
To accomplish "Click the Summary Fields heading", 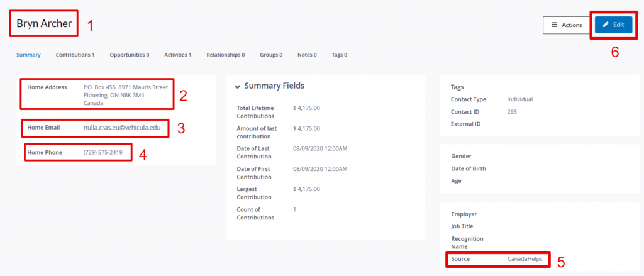I will (274, 86).
